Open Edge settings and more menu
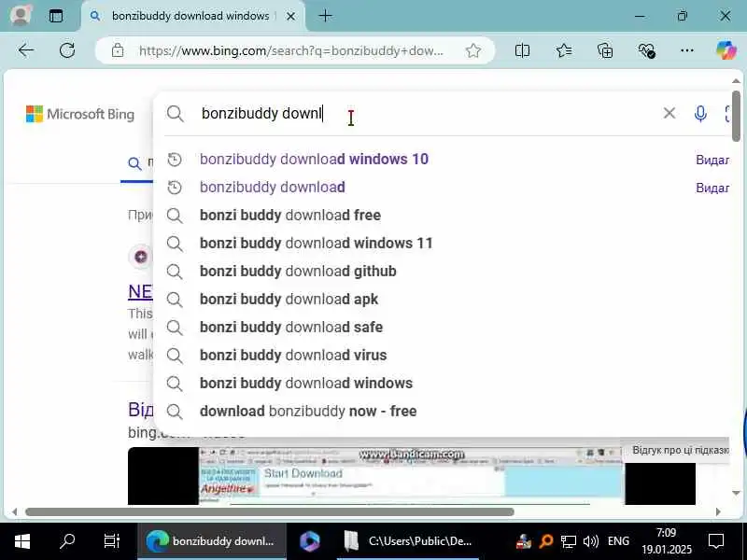 click(x=687, y=50)
